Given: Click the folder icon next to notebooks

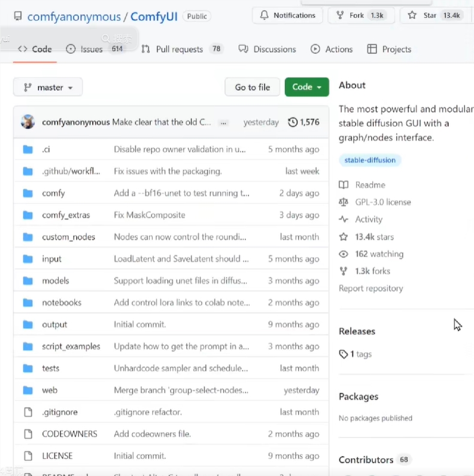Looking at the screenshot, I should click(x=28, y=303).
